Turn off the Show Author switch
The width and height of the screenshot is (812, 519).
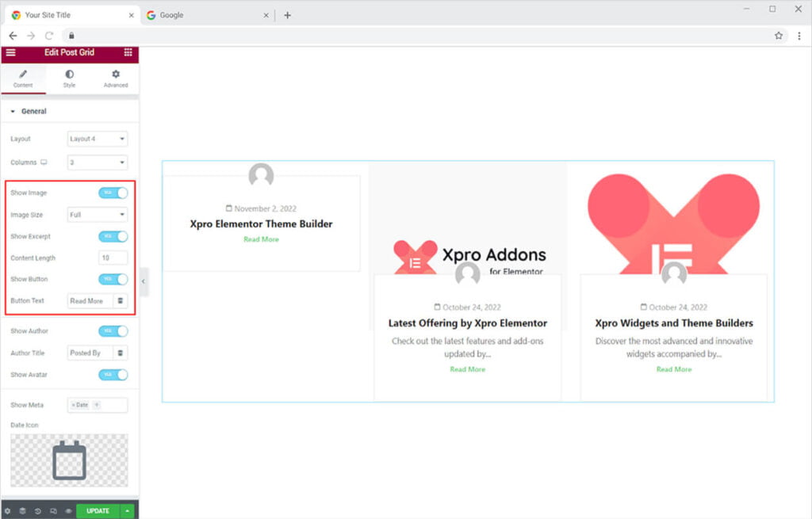(x=113, y=331)
